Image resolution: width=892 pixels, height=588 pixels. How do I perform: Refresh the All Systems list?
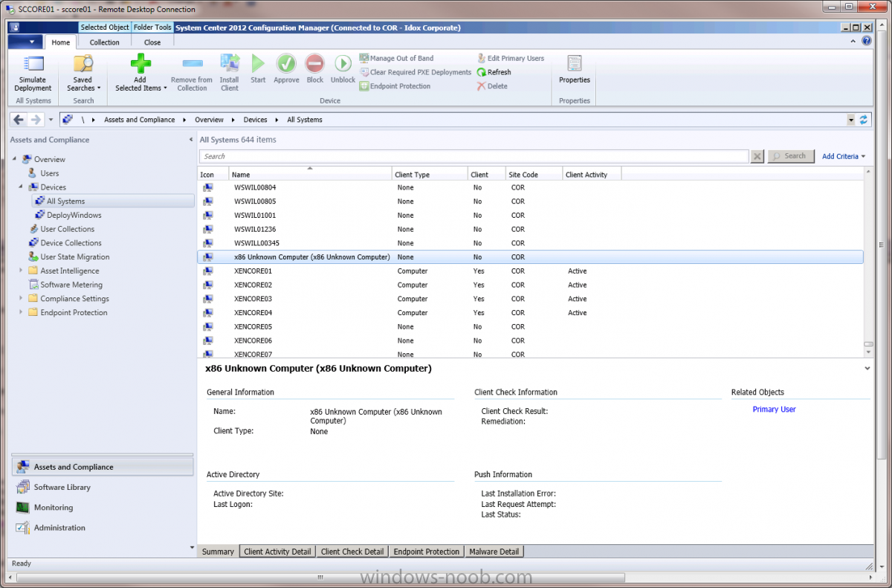(494, 72)
